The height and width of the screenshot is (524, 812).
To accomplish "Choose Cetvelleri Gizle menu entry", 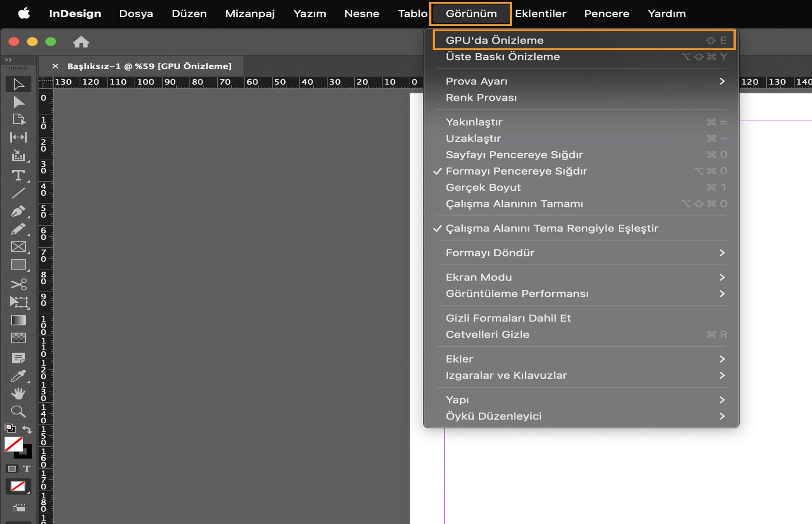I will pyautogui.click(x=487, y=334).
